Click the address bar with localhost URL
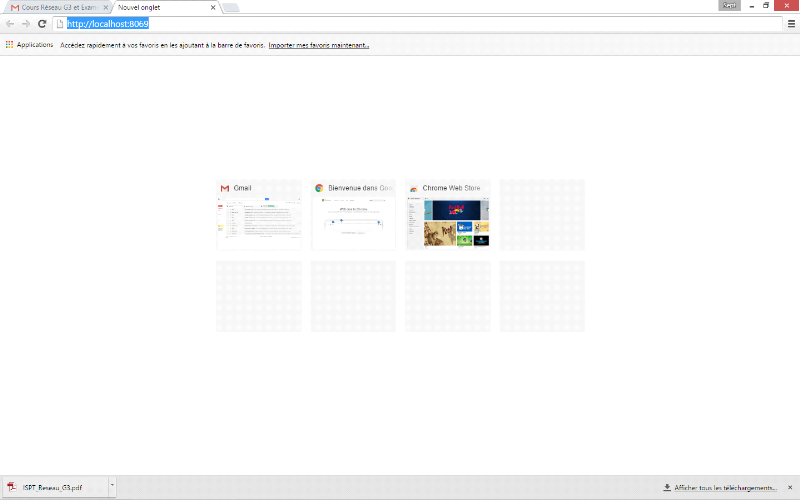Screen dimensions: 800x500 [417, 24]
